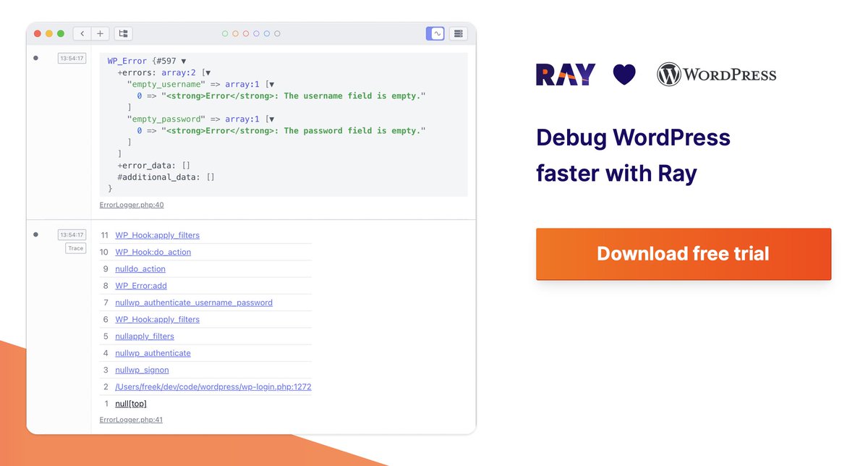
Task: Filter by the green color circle
Action: tap(225, 33)
